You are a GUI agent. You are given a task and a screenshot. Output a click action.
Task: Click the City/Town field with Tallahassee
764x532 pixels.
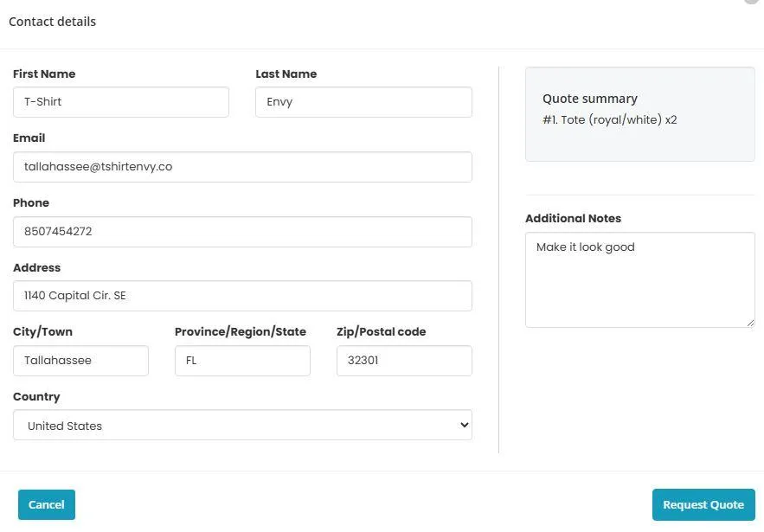[80, 361]
